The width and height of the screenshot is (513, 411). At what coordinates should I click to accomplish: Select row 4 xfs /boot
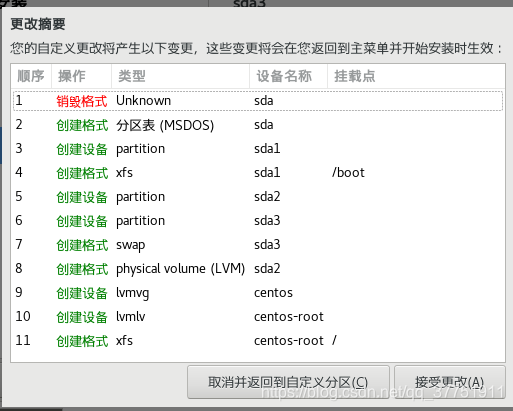(258, 173)
